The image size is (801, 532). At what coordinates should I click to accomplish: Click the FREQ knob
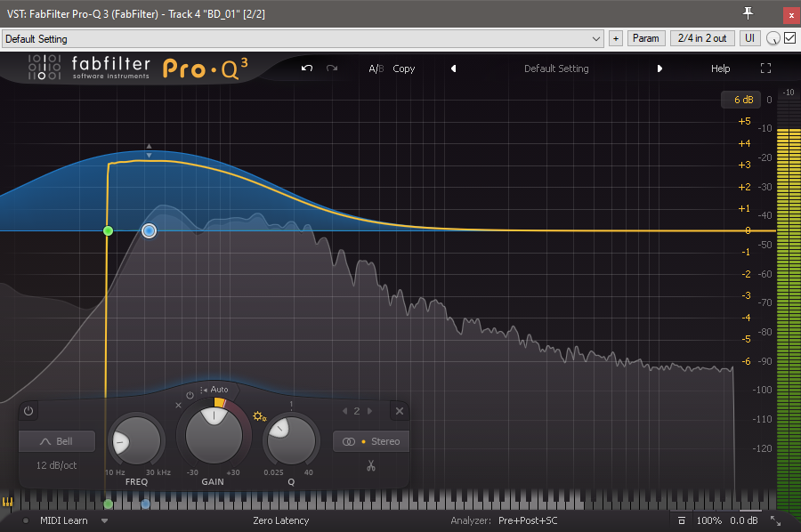tap(136, 441)
